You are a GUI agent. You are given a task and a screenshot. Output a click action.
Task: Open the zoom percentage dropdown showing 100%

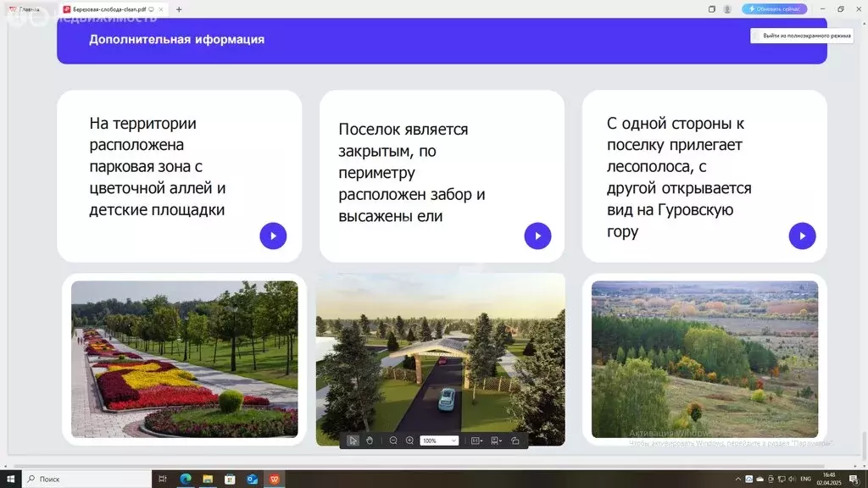pos(438,440)
